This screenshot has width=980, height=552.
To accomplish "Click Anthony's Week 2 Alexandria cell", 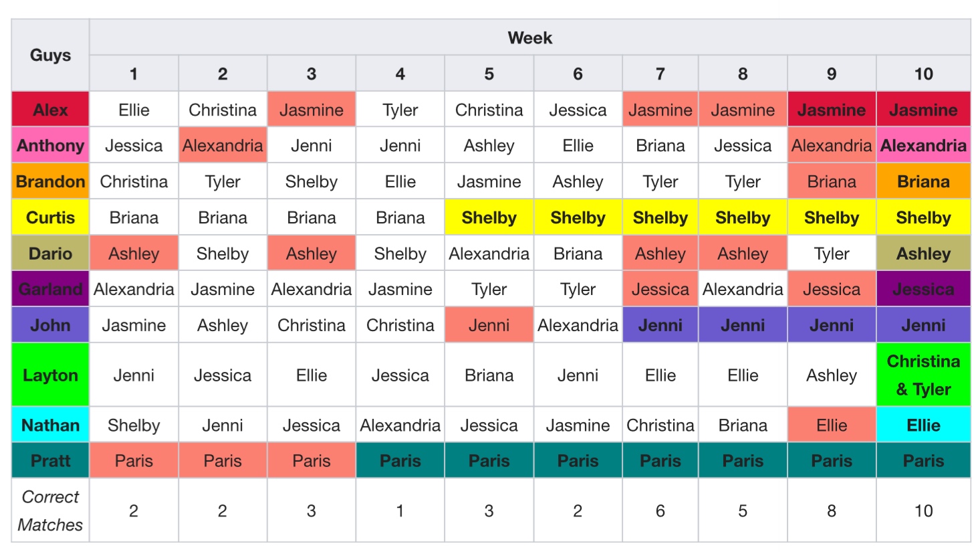I will [x=223, y=145].
